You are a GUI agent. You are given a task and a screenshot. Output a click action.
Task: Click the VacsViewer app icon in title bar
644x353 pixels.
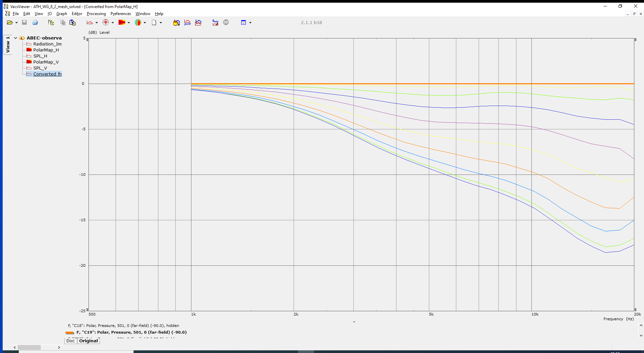6,6
